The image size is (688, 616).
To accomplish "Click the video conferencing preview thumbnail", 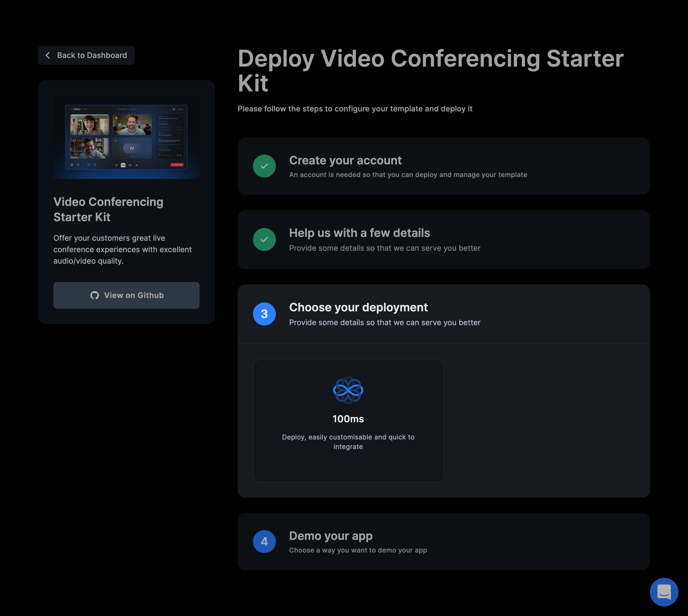I will (126, 137).
